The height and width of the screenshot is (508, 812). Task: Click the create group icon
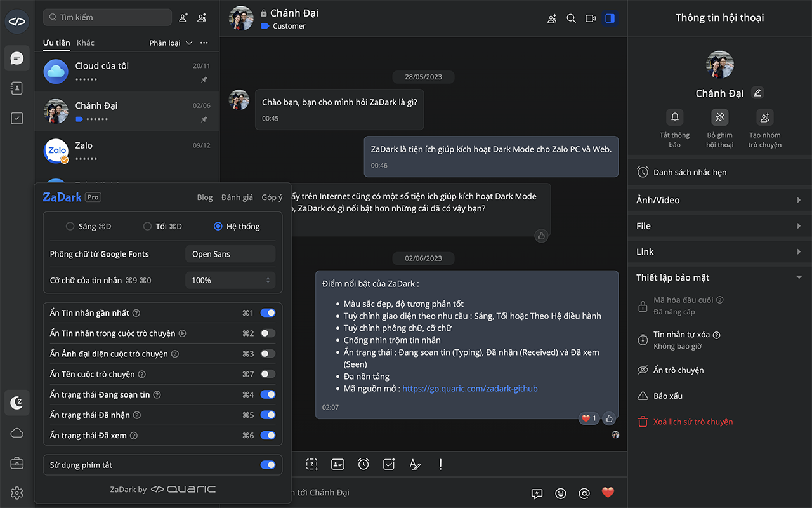coord(202,17)
